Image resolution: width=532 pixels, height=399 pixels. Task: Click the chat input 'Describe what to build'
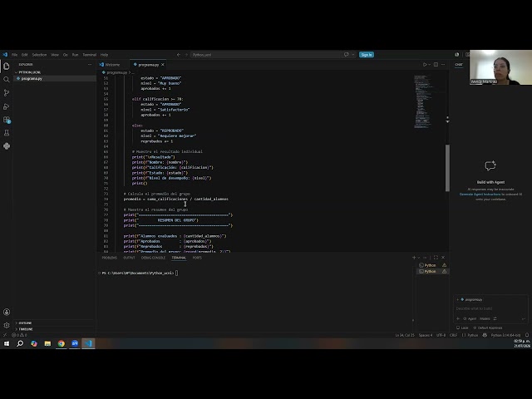pyautogui.click(x=490, y=308)
